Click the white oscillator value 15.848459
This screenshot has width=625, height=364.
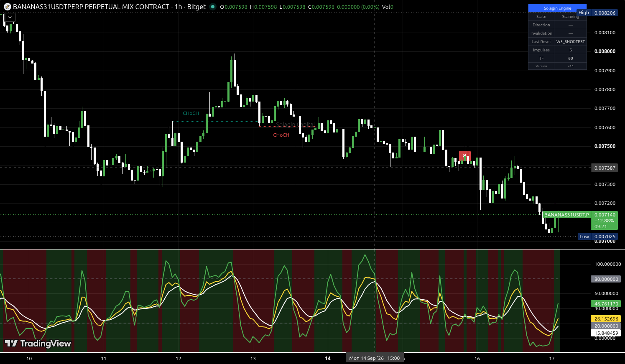pos(606,333)
